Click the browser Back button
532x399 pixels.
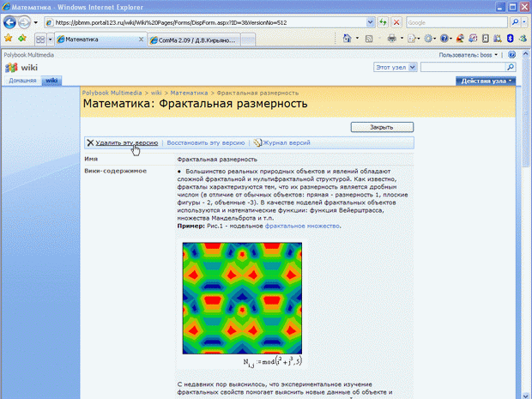pyautogui.click(x=10, y=21)
